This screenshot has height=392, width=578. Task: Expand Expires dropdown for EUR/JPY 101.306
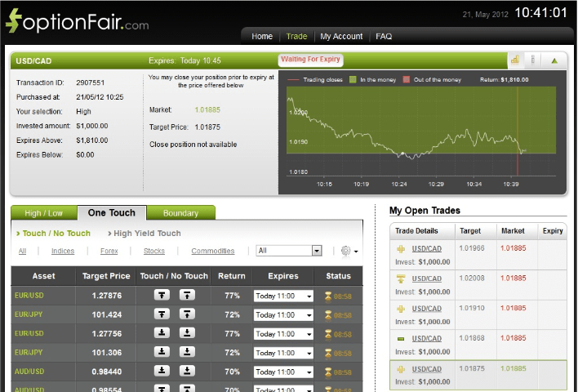tap(283, 352)
